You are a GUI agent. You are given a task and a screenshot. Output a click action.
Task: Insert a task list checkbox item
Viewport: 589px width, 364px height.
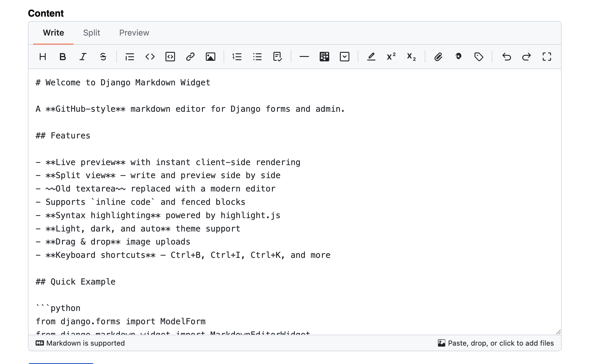coord(277,57)
